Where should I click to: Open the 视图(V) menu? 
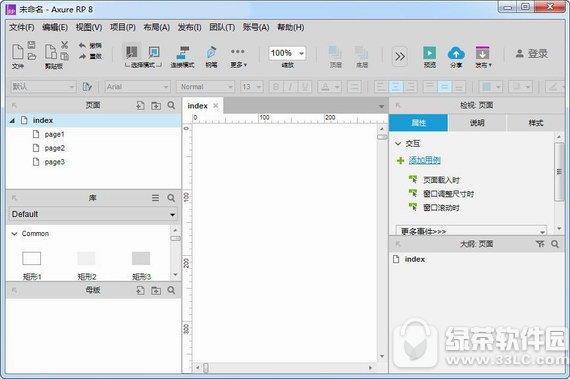click(x=89, y=27)
